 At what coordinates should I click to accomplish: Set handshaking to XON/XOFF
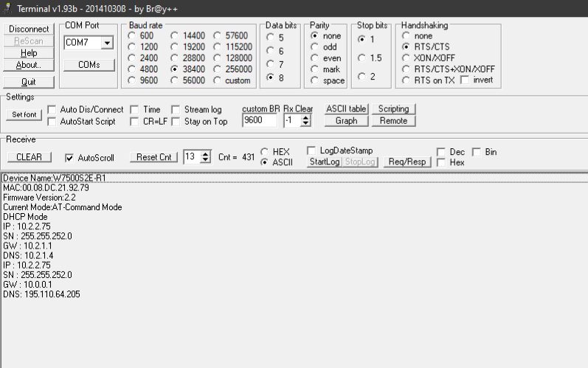point(406,58)
